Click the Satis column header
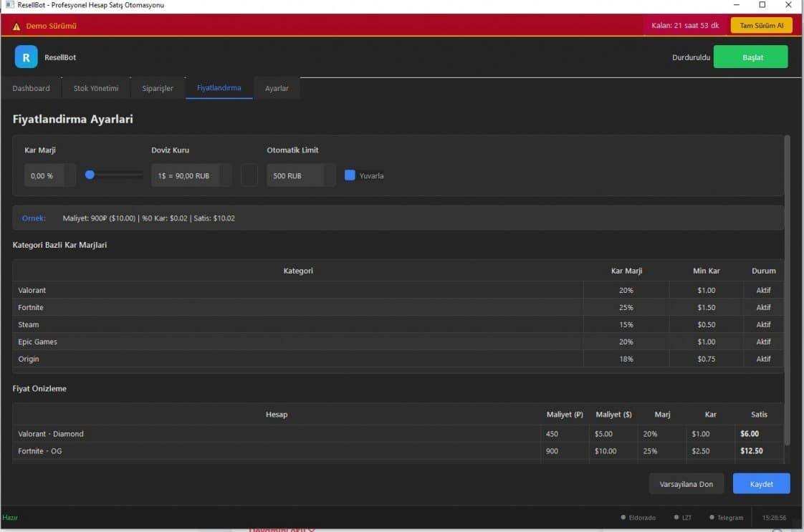Image resolution: width=804 pixels, height=532 pixels. [x=759, y=414]
